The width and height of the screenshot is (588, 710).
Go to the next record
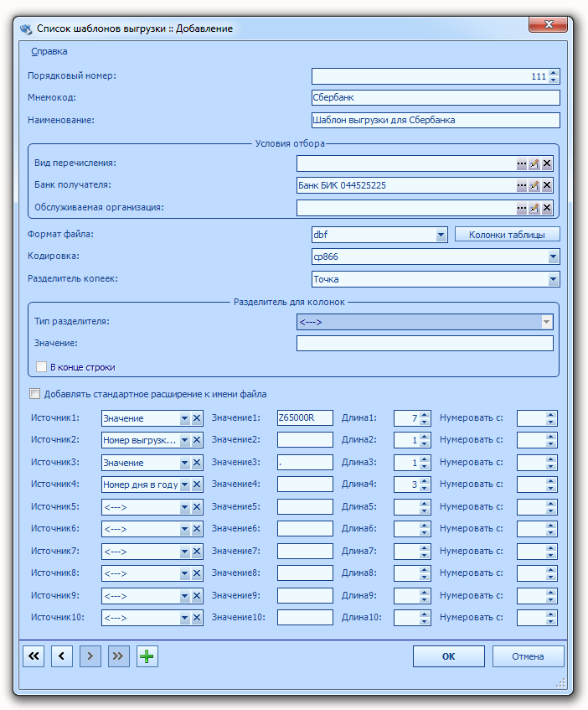click(90, 656)
